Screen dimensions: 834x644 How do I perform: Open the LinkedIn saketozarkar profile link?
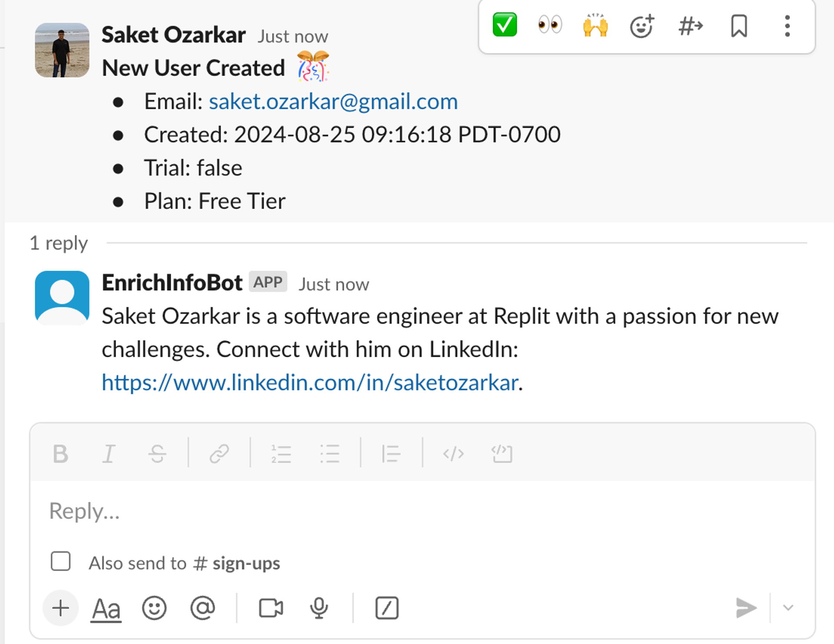click(310, 383)
